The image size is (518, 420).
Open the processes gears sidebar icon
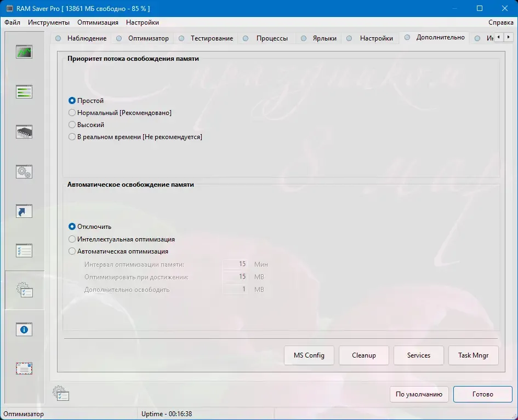(x=24, y=171)
